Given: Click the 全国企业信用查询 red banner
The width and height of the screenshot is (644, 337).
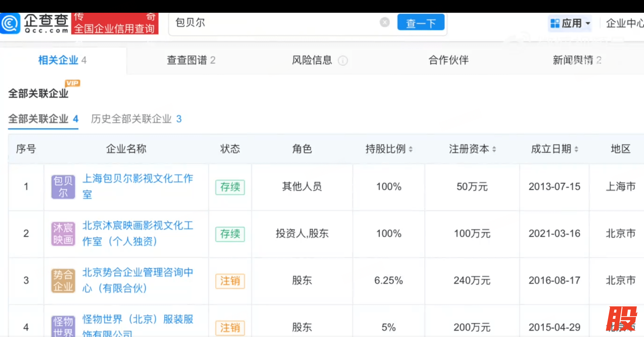Looking at the screenshot, I should pos(115,23).
